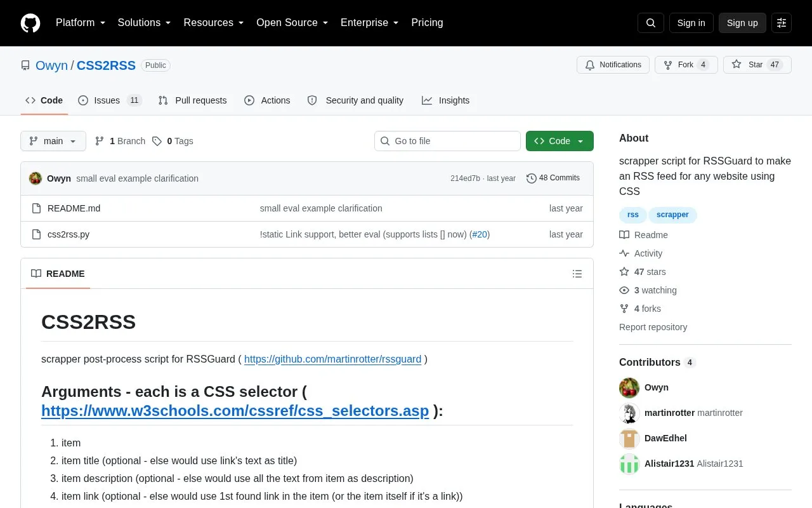The image size is (812, 508).
Task: Open the README.md commit message link
Action: click(x=321, y=208)
